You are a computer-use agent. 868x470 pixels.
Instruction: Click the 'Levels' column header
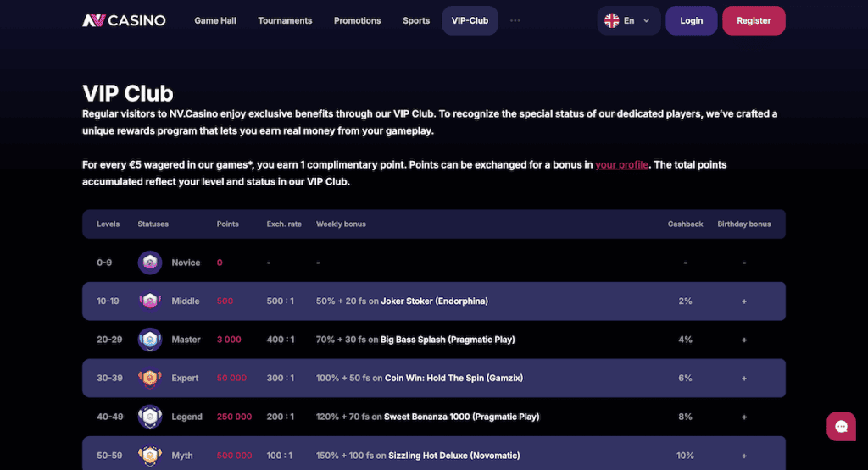coord(108,224)
